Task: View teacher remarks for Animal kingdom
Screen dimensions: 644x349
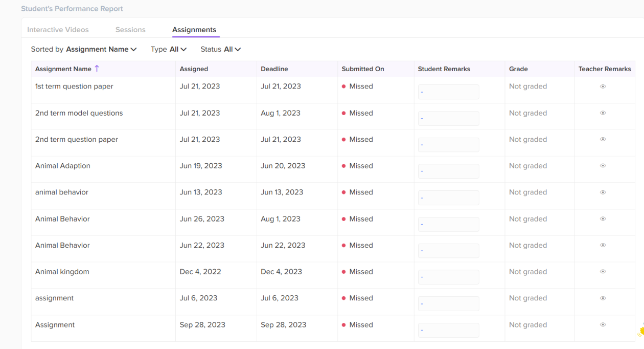Action: pos(603,272)
